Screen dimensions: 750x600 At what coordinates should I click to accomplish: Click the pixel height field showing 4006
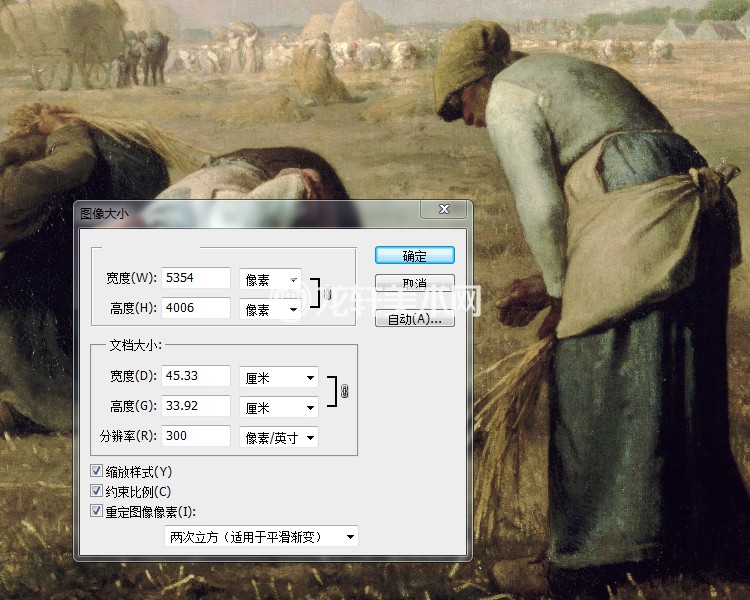[x=195, y=308]
